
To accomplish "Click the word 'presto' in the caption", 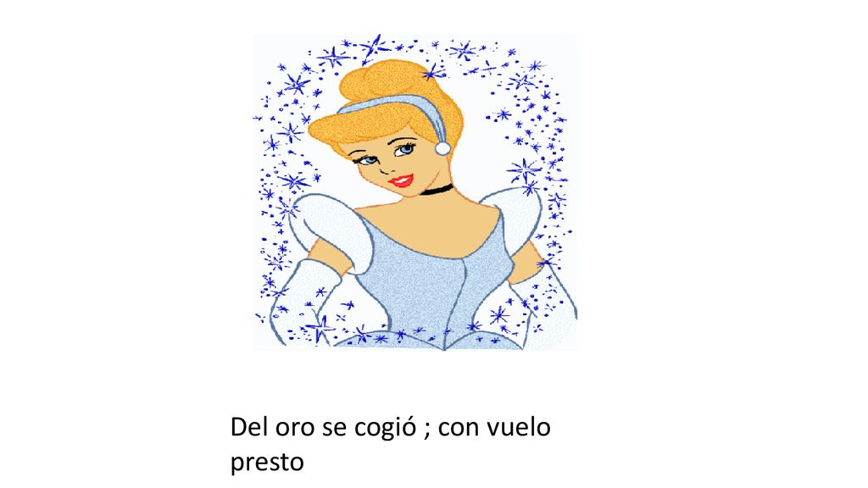I will 267,463.
